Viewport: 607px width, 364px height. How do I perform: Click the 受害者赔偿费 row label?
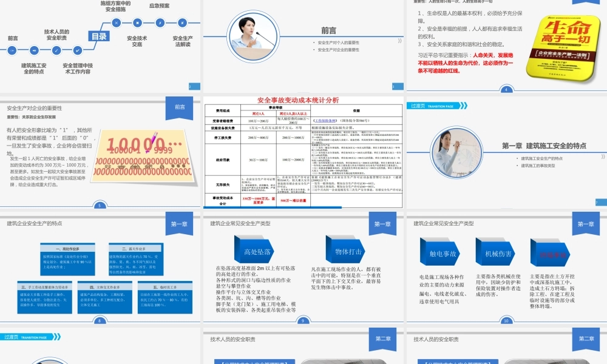[x=223, y=121]
